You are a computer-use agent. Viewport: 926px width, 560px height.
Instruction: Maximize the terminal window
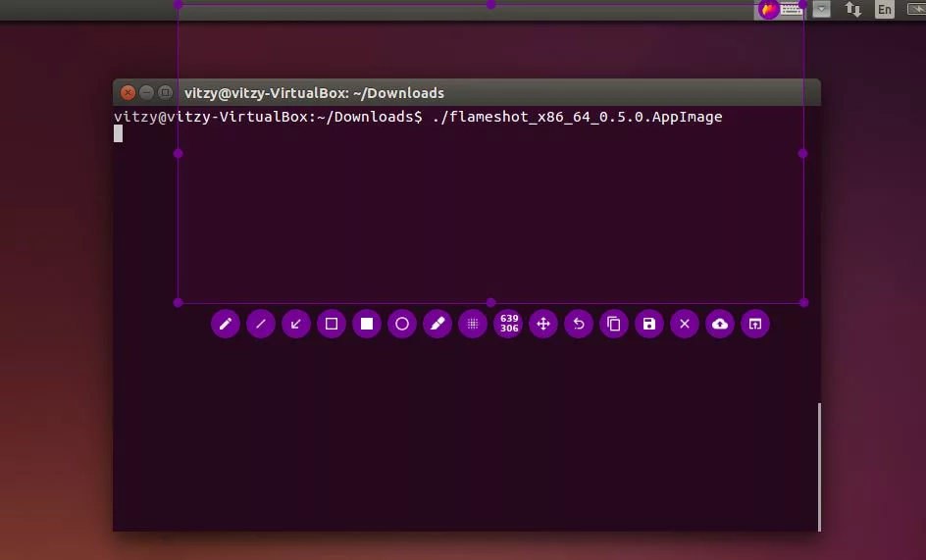(166, 93)
